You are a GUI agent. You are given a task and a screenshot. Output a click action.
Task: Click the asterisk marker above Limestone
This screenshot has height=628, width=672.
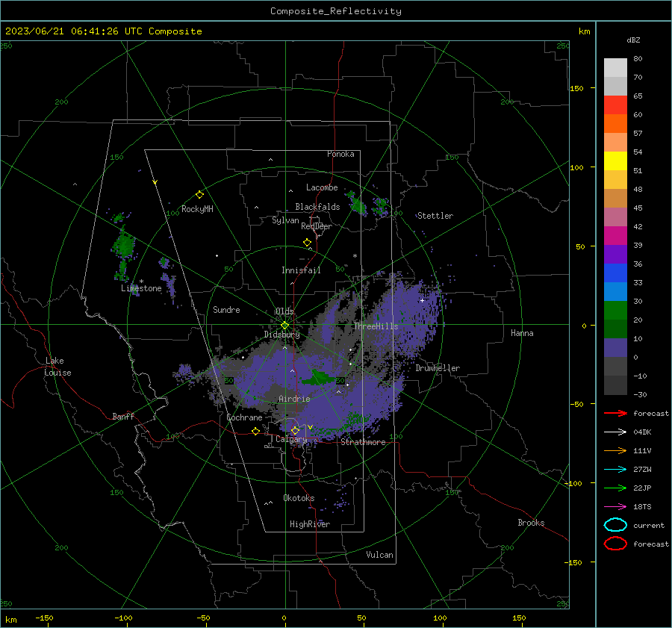point(141,282)
